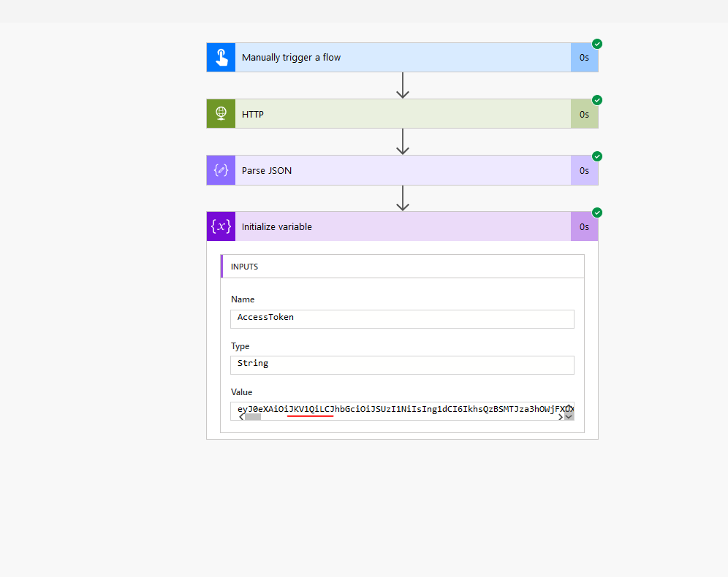Click the INPUTS section header
The width and height of the screenshot is (728, 577).
click(x=245, y=266)
